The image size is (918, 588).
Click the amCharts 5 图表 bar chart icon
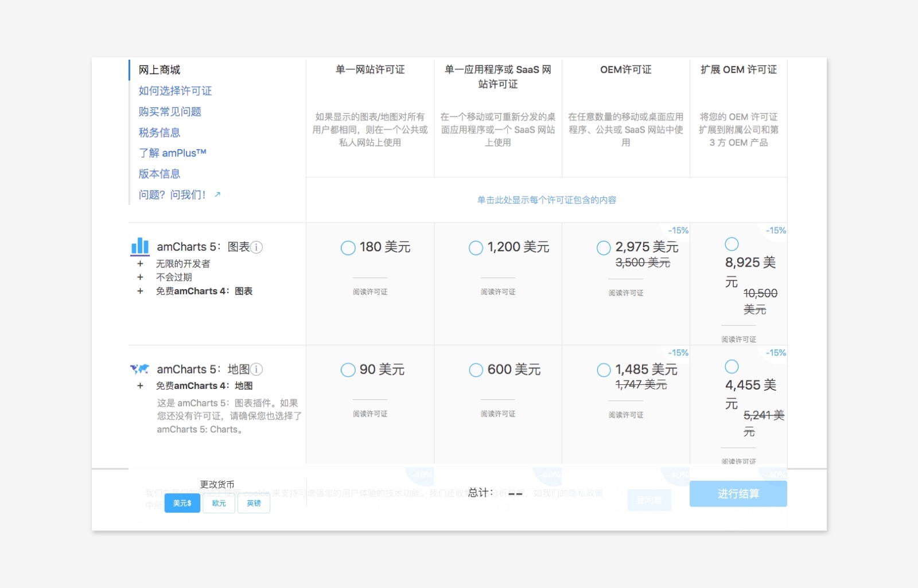pyautogui.click(x=140, y=247)
